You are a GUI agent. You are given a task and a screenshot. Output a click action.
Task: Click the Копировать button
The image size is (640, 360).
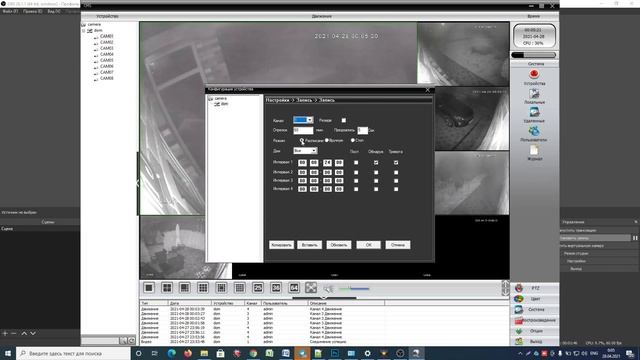coord(281,245)
